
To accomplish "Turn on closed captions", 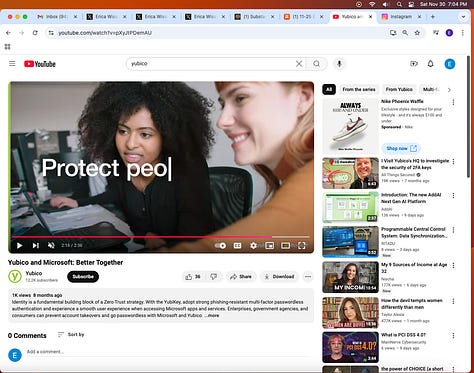I will 237,246.
